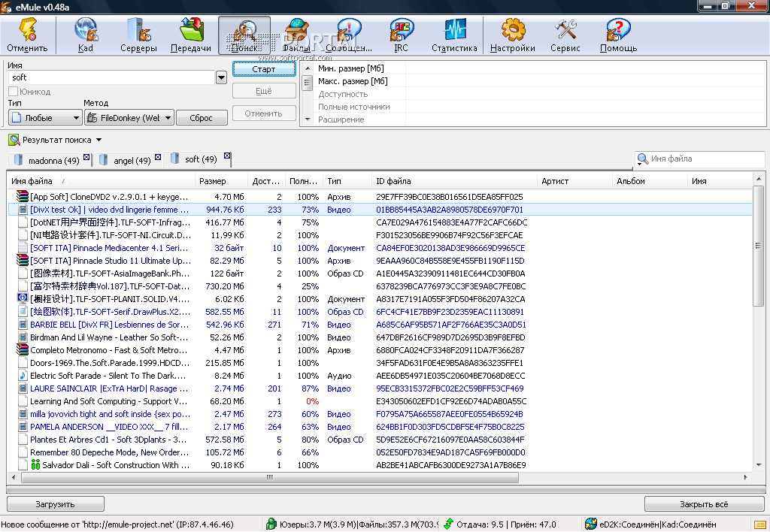Open Помощь help

tap(618, 35)
